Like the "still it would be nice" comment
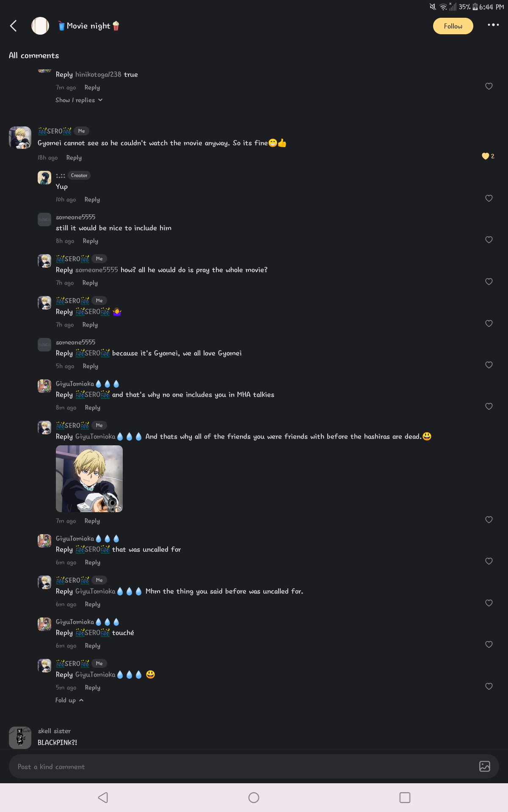The image size is (508, 812). (489, 240)
